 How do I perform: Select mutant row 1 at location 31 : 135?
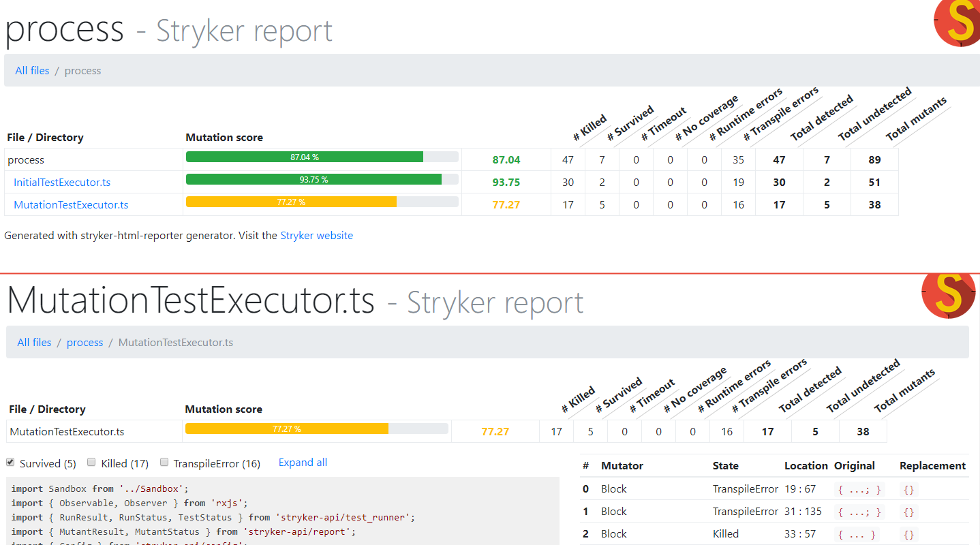coord(774,511)
